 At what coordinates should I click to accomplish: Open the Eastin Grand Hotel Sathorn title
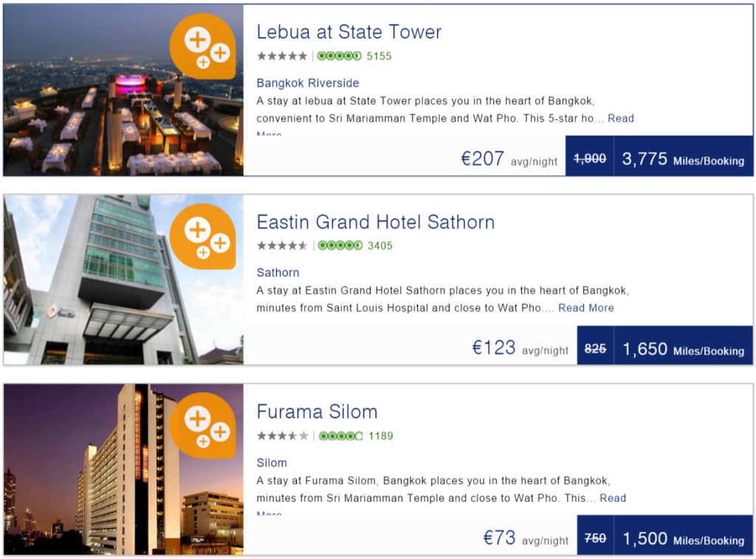pyautogui.click(x=375, y=222)
